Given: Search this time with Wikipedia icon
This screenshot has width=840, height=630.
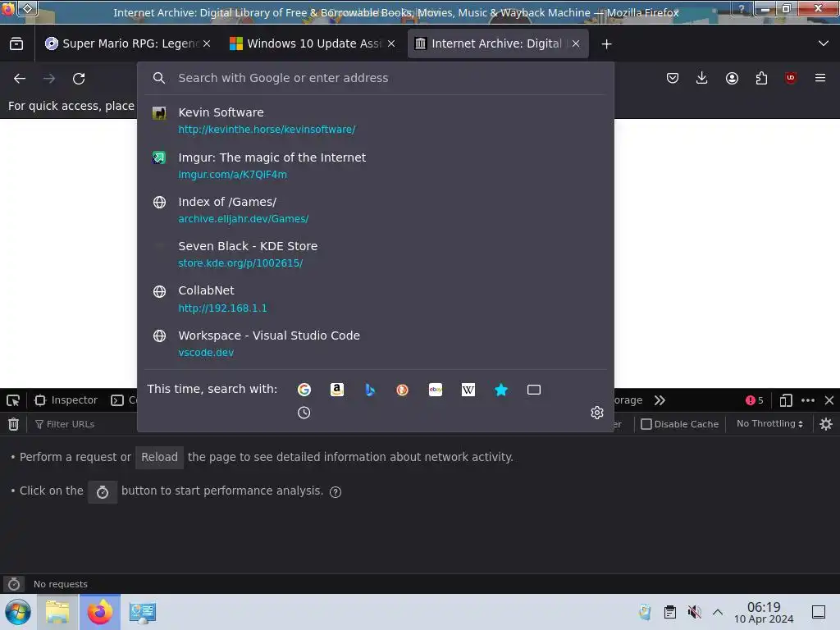Looking at the screenshot, I should click(468, 390).
